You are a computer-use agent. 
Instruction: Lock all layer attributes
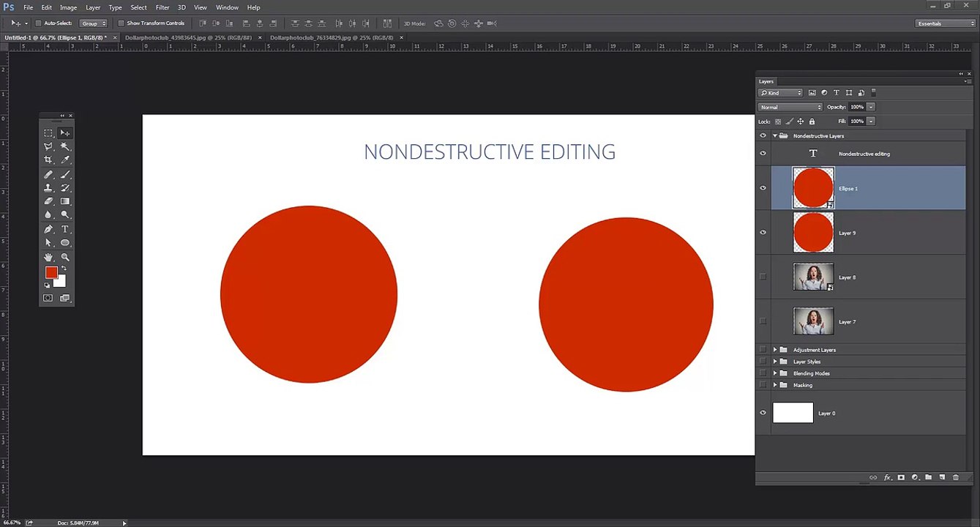tap(812, 122)
